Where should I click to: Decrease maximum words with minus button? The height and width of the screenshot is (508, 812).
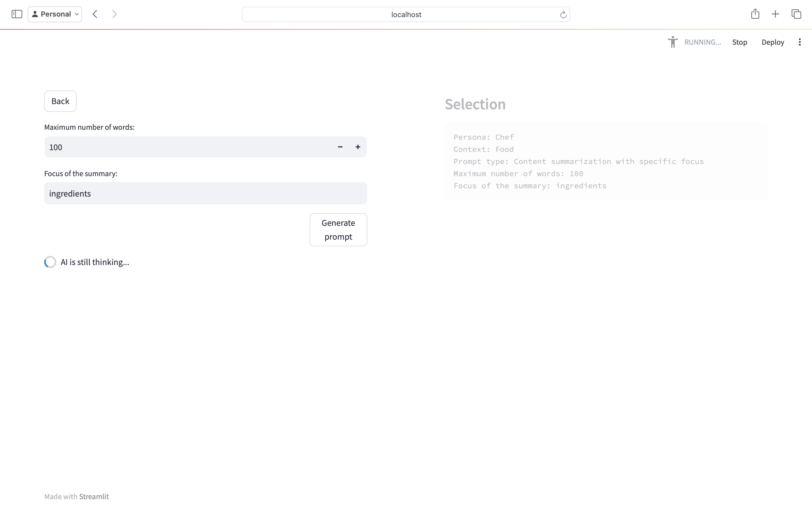click(x=340, y=147)
